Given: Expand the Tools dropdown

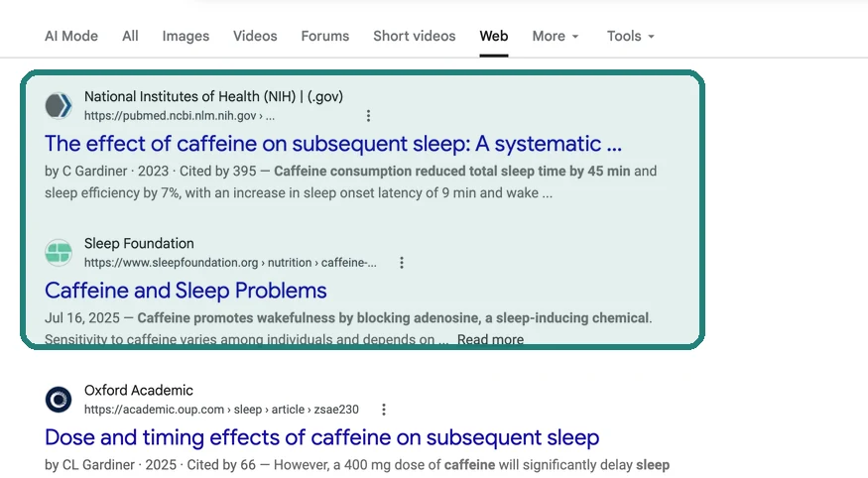Looking at the screenshot, I should (631, 36).
